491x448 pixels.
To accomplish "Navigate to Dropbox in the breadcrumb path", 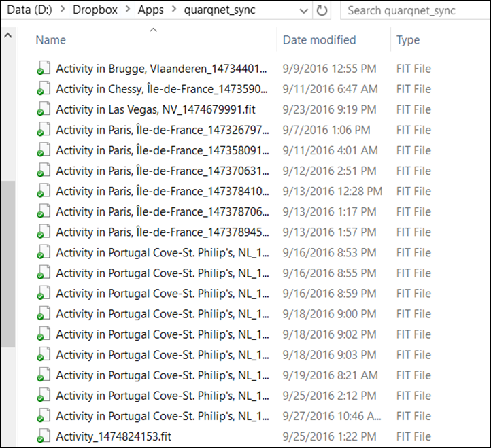I will [x=94, y=11].
